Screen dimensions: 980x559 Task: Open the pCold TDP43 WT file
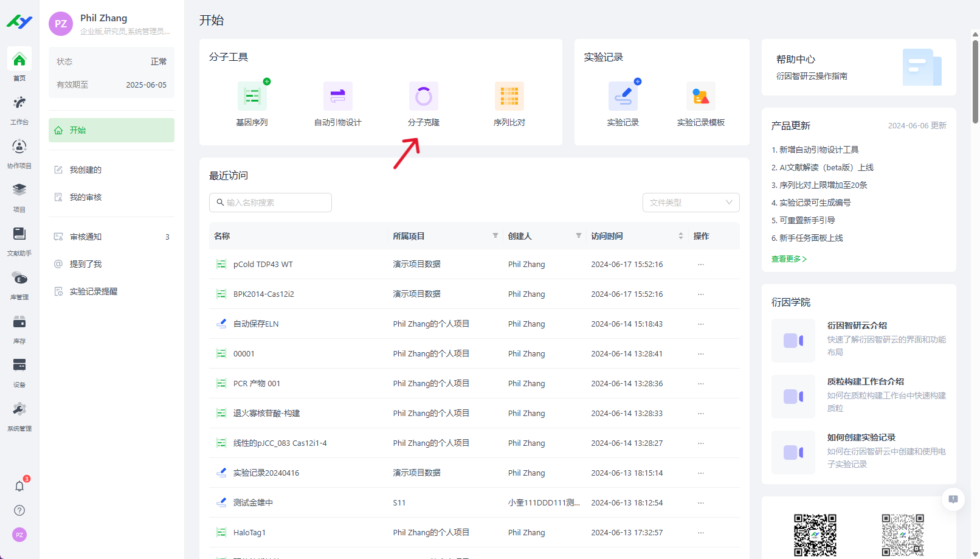click(x=263, y=265)
